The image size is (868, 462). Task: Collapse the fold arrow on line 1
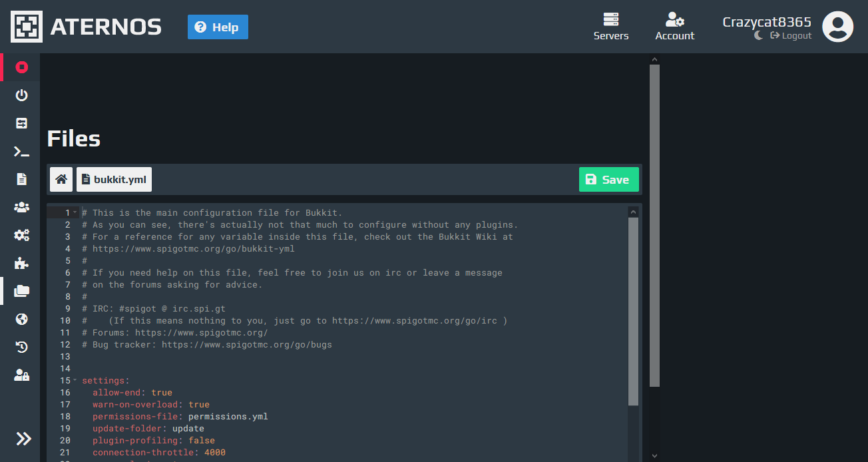click(75, 212)
